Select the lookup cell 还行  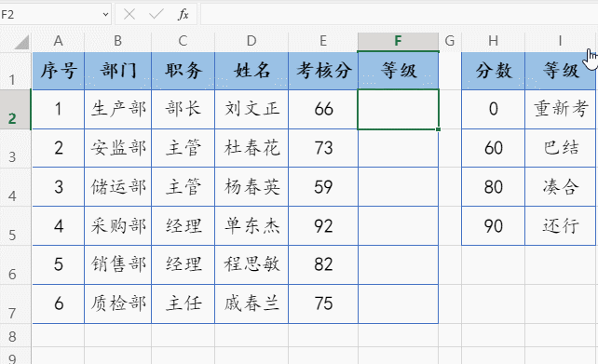(560, 226)
